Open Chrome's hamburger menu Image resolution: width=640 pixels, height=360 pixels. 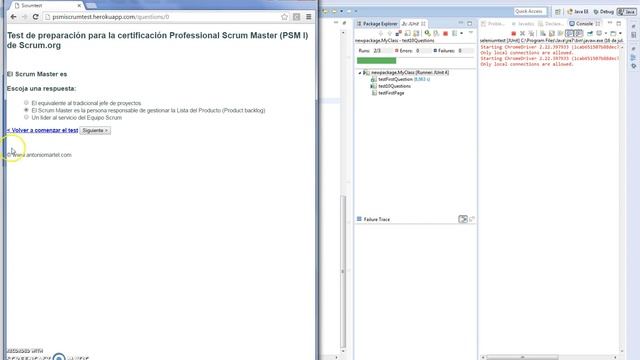[x=309, y=17]
